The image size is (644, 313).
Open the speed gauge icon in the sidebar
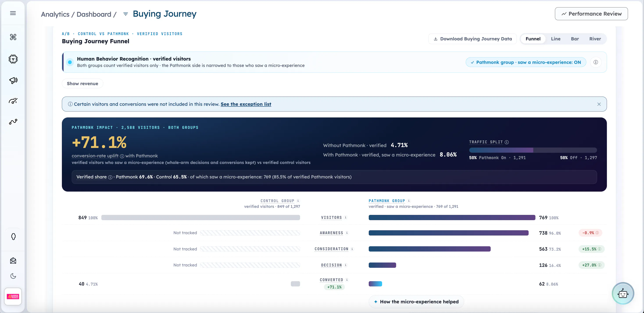point(13,101)
